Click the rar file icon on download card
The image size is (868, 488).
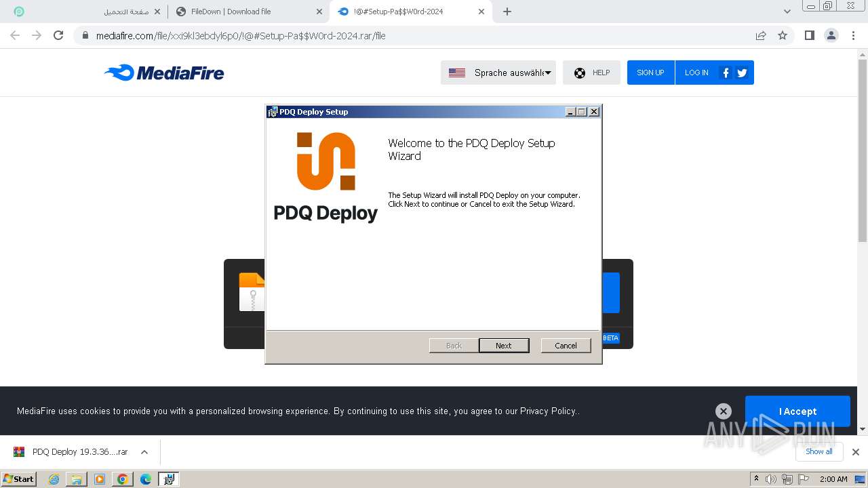point(252,292)
